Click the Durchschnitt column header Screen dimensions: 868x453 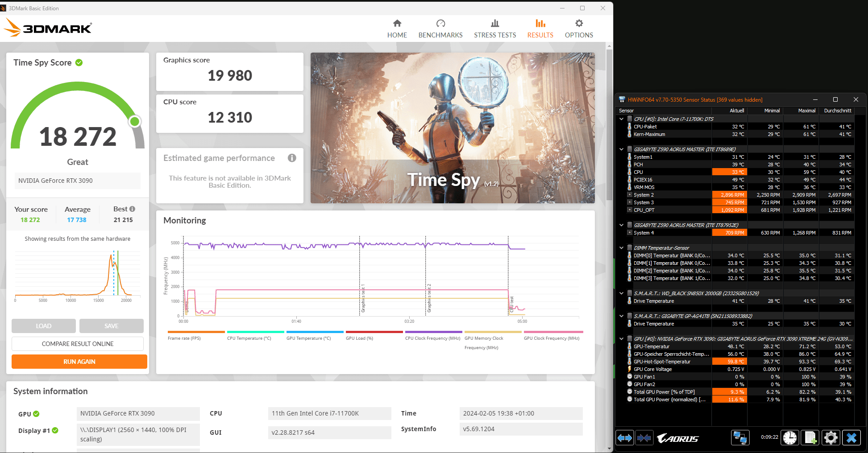(838, 111)
